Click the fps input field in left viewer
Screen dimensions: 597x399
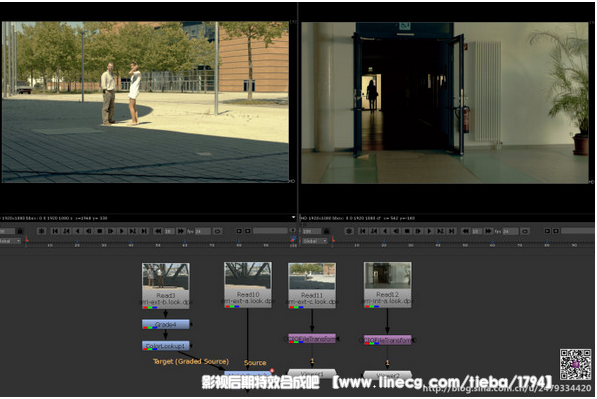point(203,231)
